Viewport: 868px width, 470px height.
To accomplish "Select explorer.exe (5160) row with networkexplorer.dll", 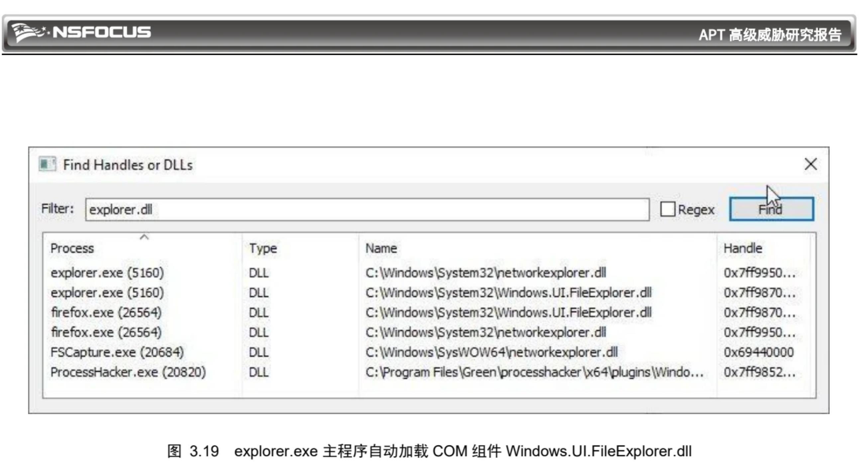I will tap(427, 273).
